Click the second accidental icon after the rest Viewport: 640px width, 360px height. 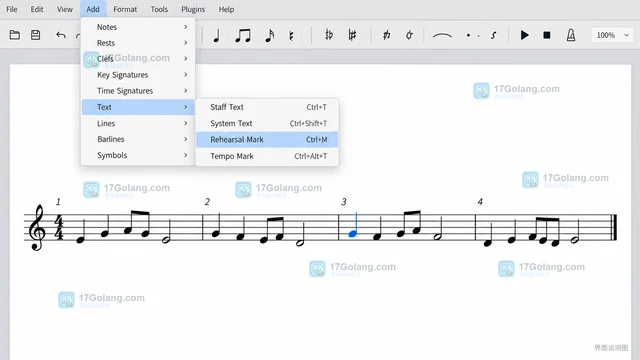tap(352, 35)
